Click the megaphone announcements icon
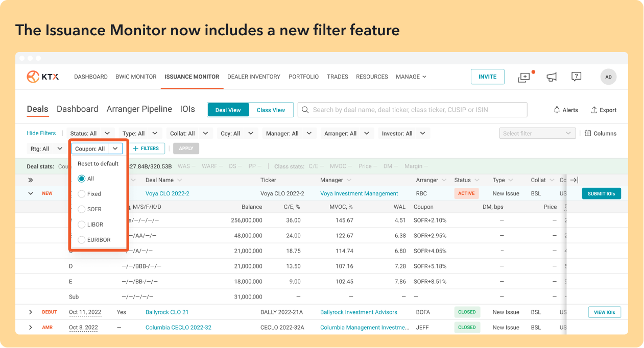This screenshot has width=644, height=348. (551, 77)
